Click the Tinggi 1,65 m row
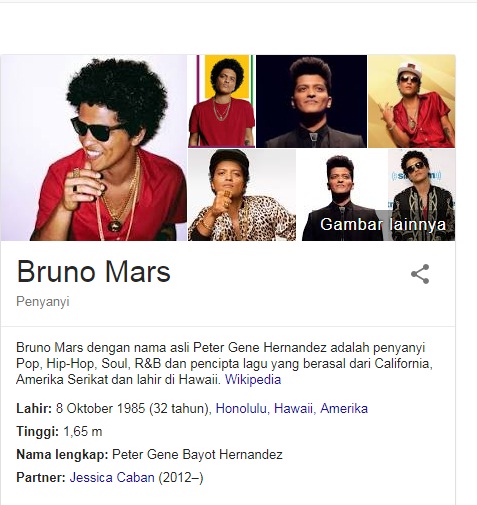477x505 pixels. (59, 432)
